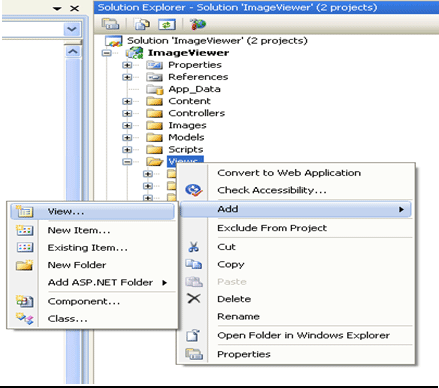Choose Existing Item... in the submenu

pos(88,248)
